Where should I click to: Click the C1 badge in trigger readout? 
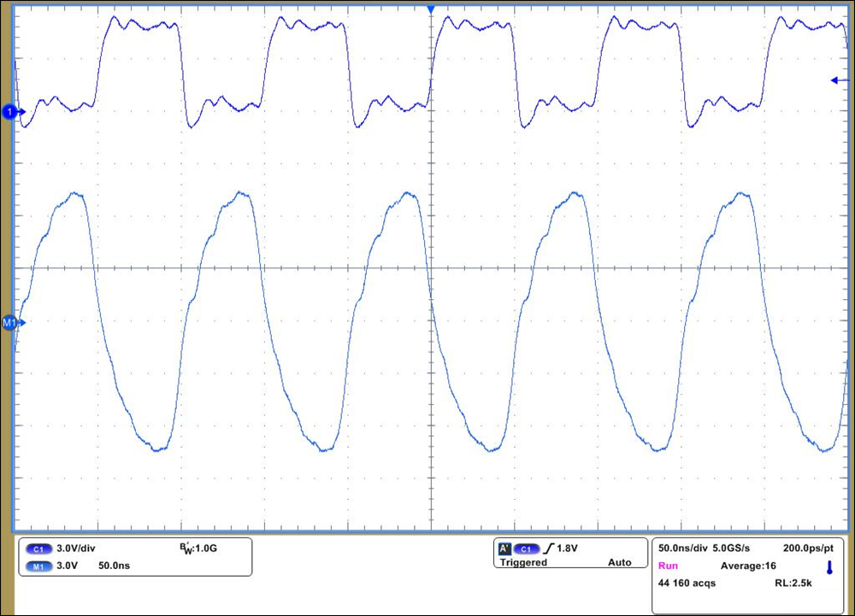pos(528,551)
